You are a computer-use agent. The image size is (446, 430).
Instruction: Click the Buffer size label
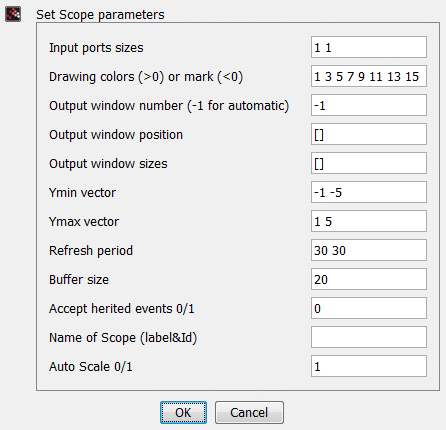[x=79, y=280]
